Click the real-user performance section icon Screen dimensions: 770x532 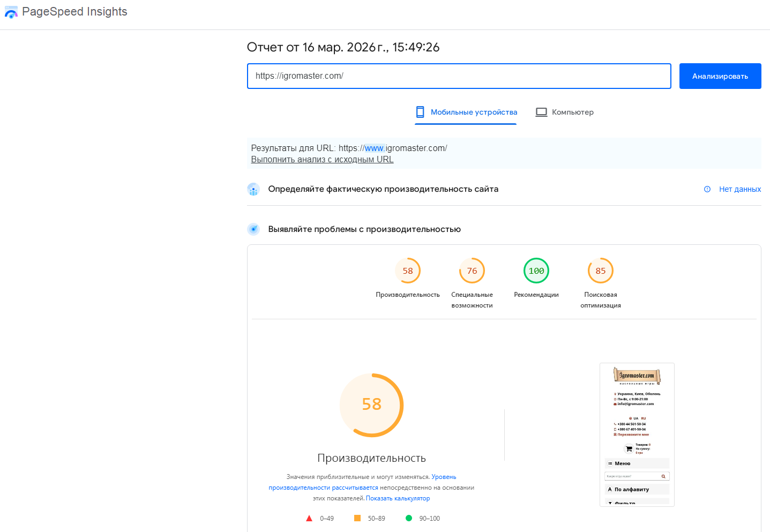point(253,189)
